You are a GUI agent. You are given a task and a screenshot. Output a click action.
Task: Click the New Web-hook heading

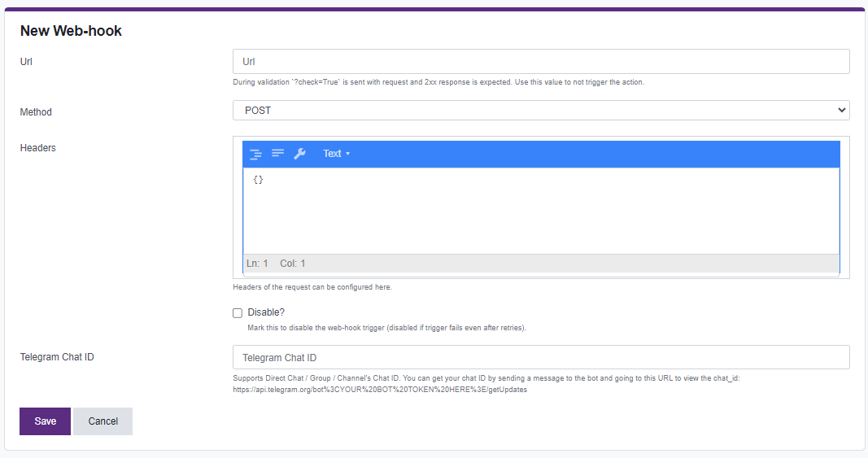click(x=71, y=31)
